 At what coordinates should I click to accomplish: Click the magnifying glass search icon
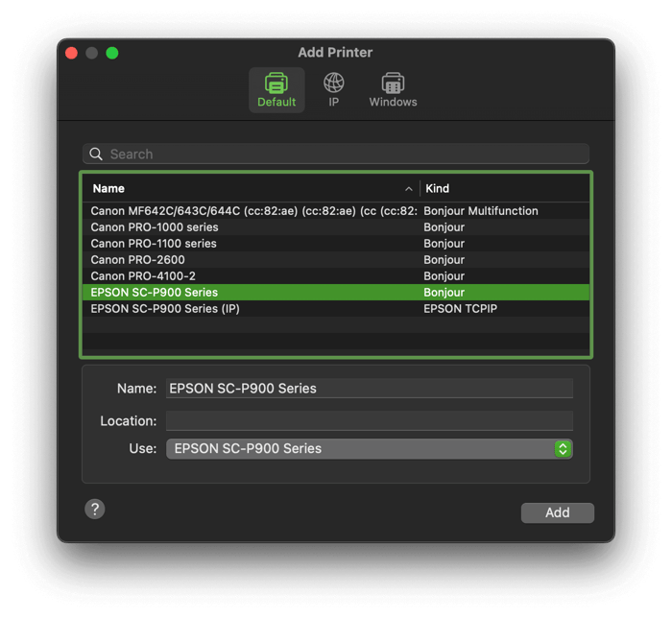[96, 154]
